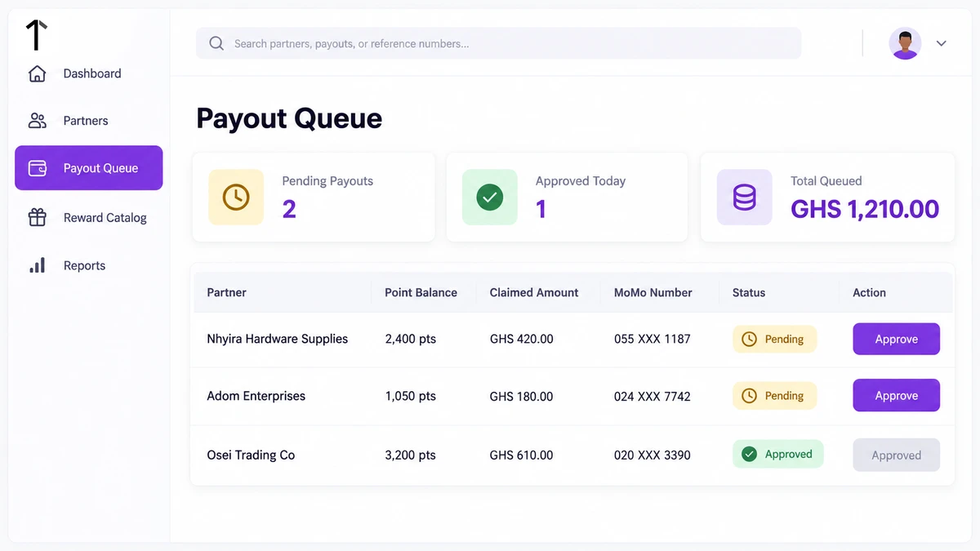Click the Claimed Amount column header
980x551 pixels.
point(534,292)
